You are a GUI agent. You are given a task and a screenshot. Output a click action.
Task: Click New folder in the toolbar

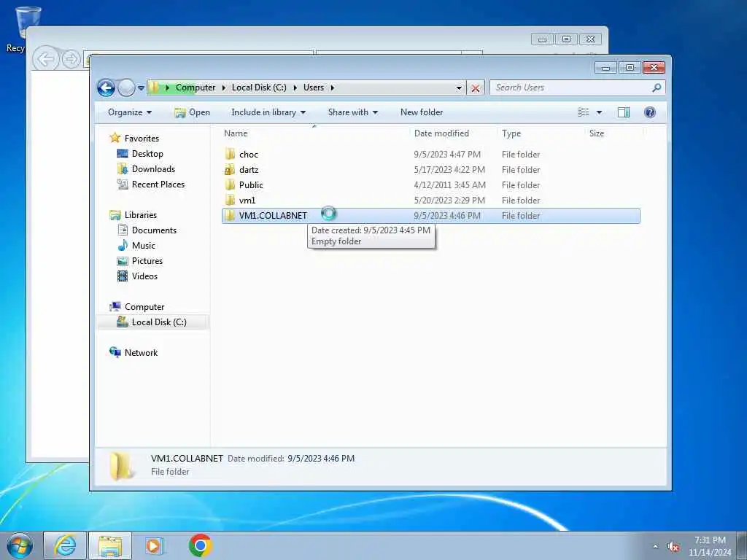click(x=422, y=112)
